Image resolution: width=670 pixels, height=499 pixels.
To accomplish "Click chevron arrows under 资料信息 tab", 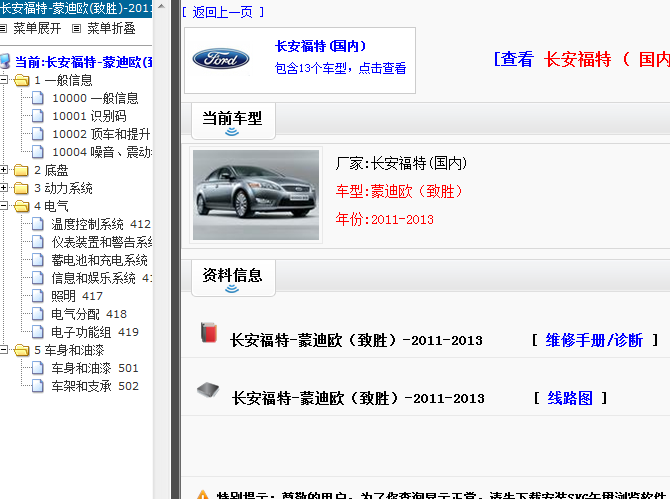I will [x=232, y=289].
